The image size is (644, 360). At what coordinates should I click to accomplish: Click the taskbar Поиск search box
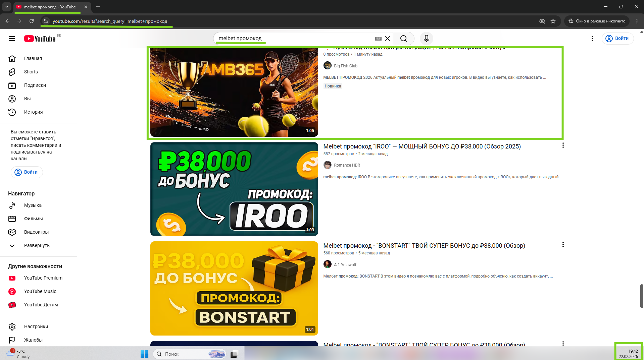point(190,354)
